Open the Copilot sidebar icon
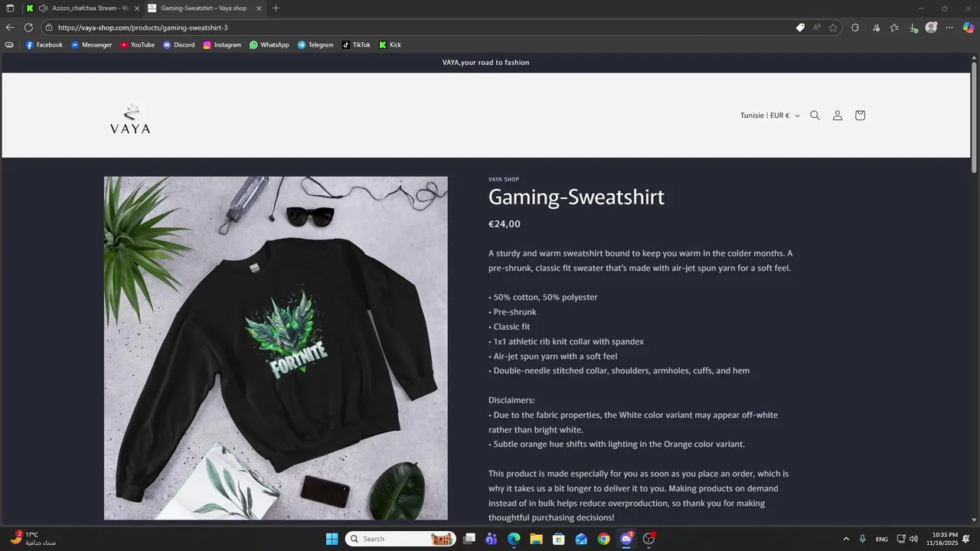The image size is (980, 551). tap(968, 28)
